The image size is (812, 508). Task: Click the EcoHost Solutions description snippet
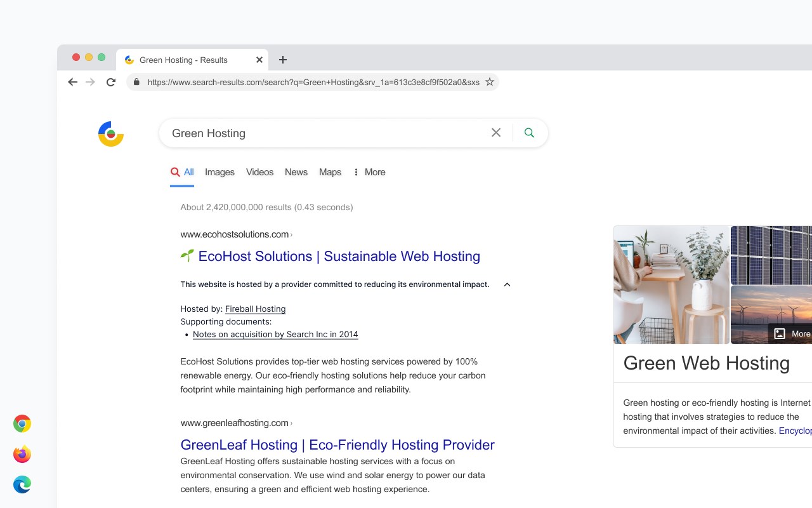[x=333, y=375]
